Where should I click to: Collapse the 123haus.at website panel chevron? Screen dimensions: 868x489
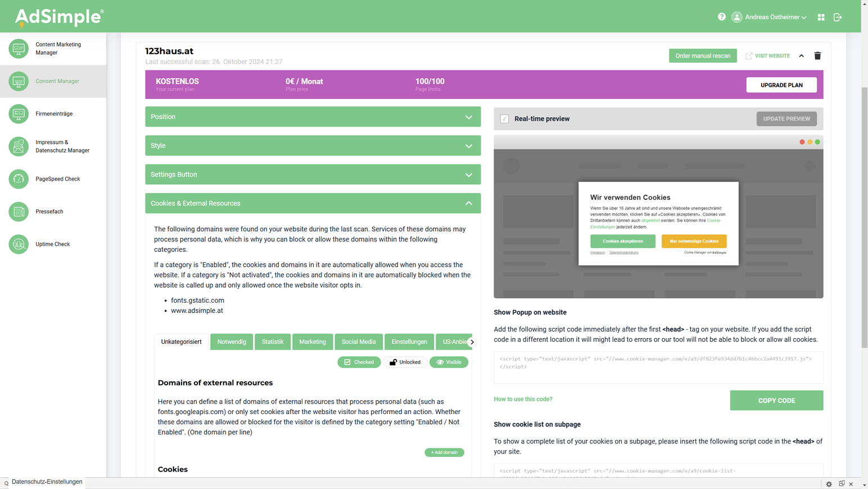[802, 56]
